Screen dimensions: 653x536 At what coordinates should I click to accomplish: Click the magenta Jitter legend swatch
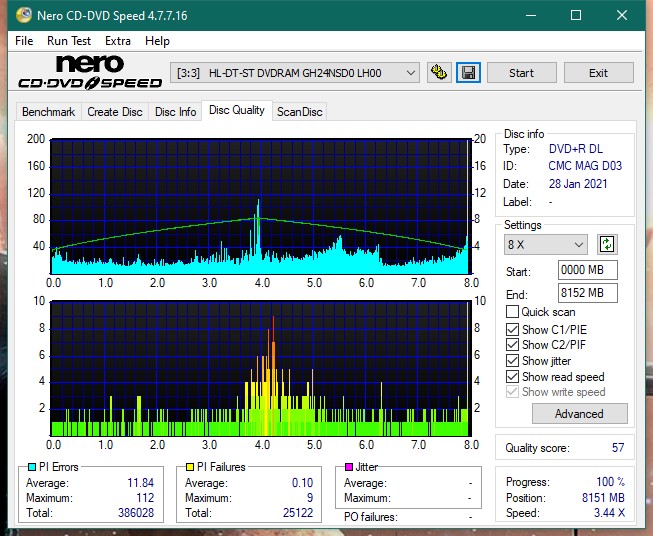(x=349, y=467)
